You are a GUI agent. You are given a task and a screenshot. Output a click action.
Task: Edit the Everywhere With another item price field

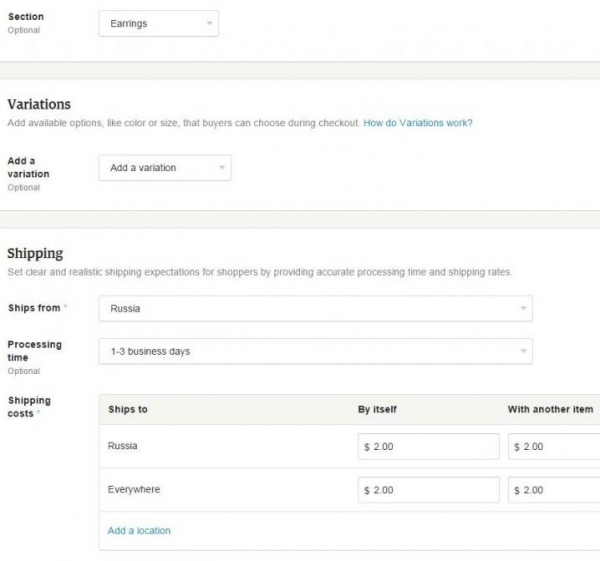coord(554,490)
